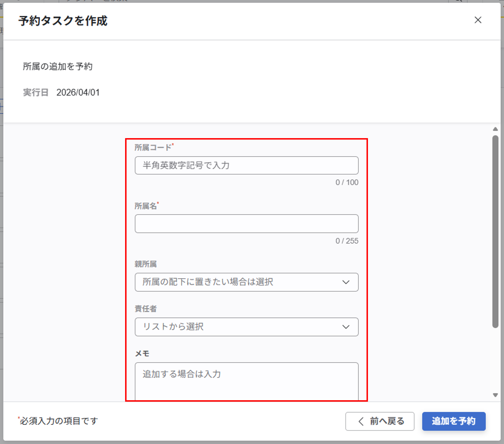Screen dimensions: 504x444
Task: Click the scrollbar down arrow
Action: pos(495,395)
